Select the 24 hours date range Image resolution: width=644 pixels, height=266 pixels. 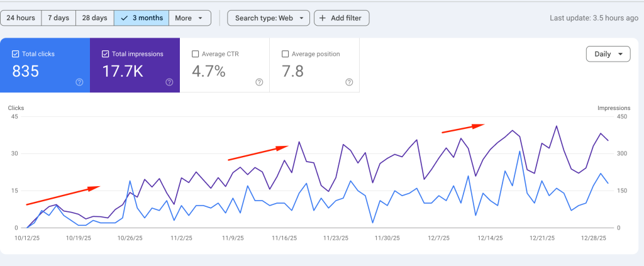(x=21, y=18)
